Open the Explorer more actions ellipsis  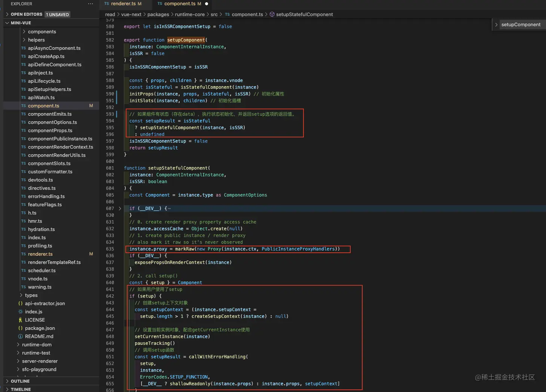pos(91,4)
